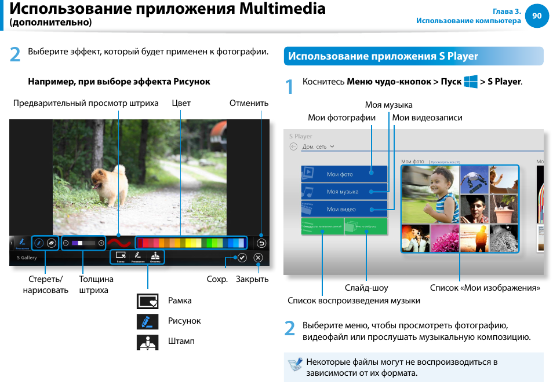This screenshot has width=553, height=392.
Task: Click the page number 90 badge
Action: click(x=537, y=16)
